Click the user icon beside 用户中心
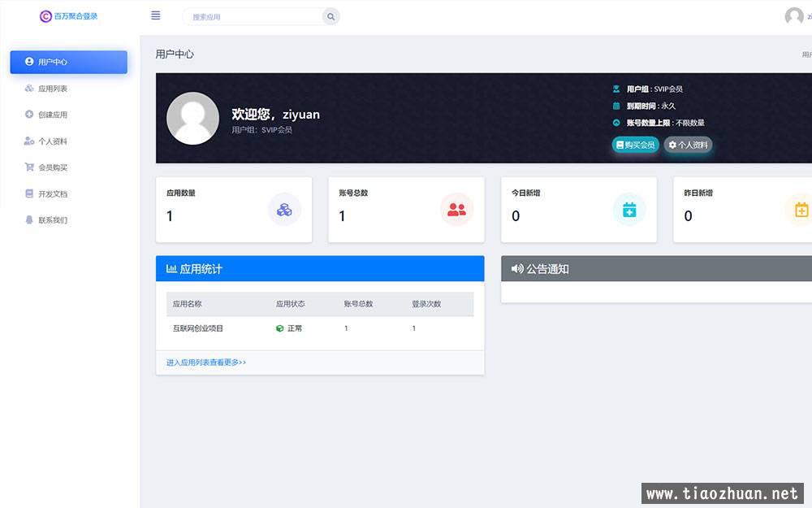 click(x=29, y=61)
